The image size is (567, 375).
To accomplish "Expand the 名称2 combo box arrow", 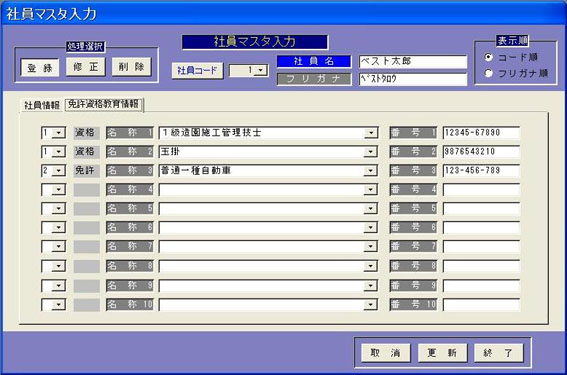I will point(371,152).
